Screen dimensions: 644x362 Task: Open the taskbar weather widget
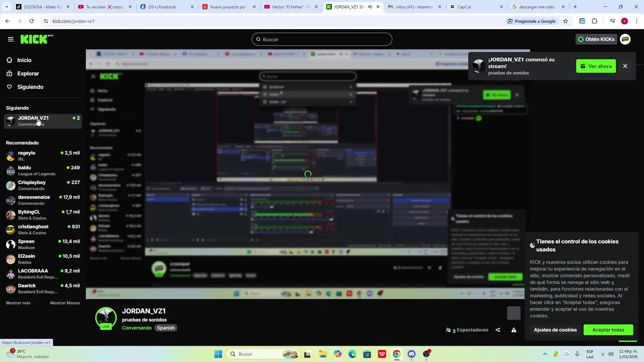point(28,354)
